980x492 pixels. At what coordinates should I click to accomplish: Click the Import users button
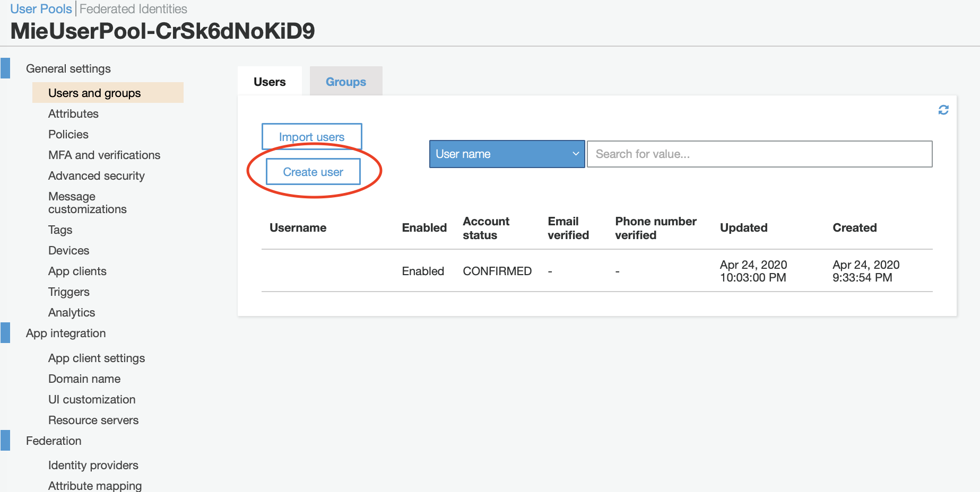pos(311,137)
